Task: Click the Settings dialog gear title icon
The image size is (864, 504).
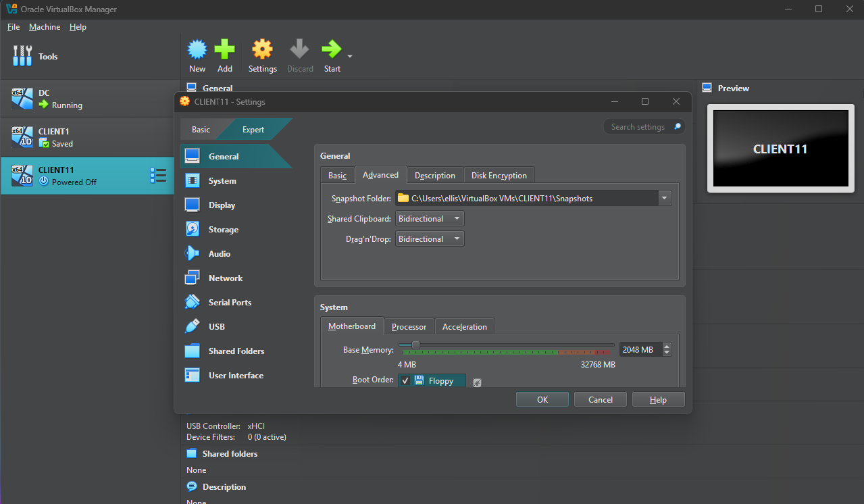Action: click(x=185, y=101)
